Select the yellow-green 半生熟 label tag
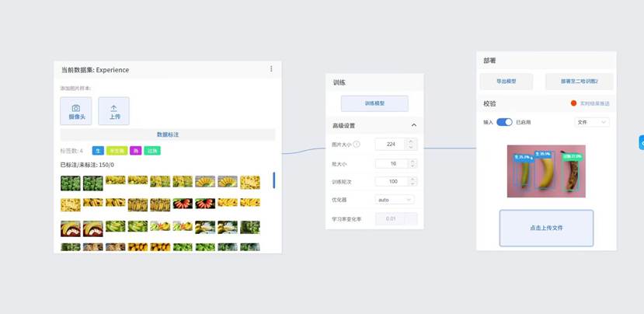 117,151
